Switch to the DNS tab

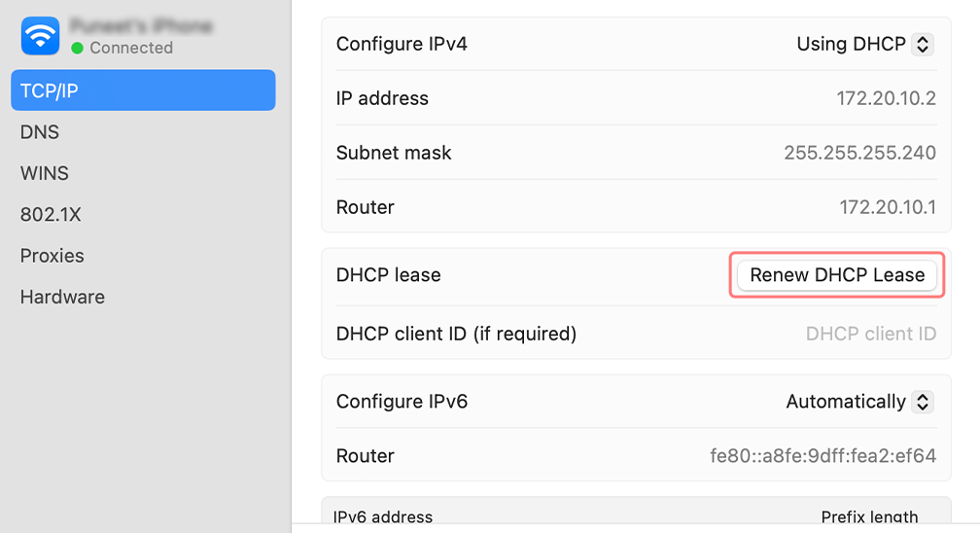pyautogui.click(x=40, y=132)
